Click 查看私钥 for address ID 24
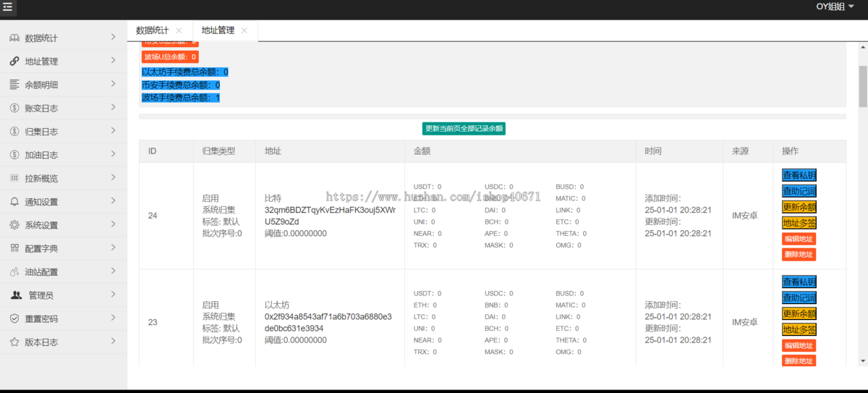The width and height of the screenshot is (868, 393). coord(799,175)
